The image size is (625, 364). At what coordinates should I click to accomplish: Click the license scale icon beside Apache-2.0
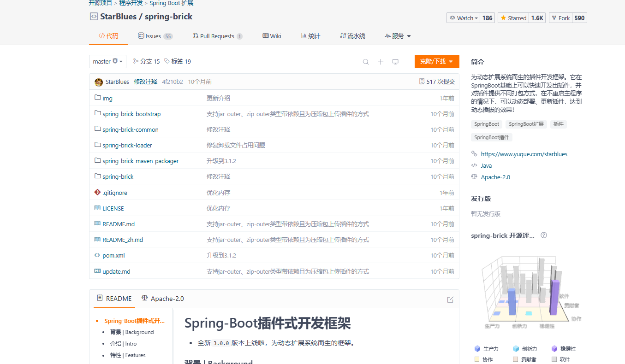point(474,176)
